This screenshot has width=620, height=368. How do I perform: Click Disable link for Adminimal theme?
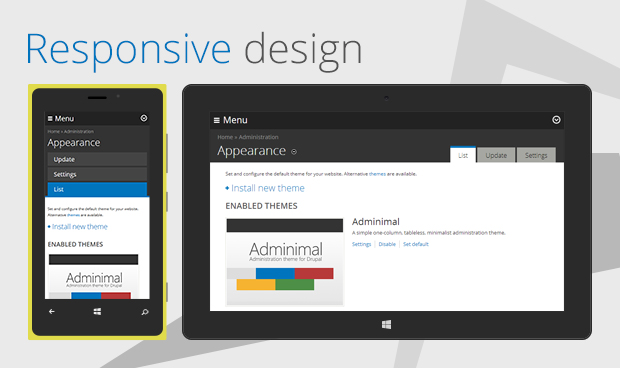coord(387,244)
